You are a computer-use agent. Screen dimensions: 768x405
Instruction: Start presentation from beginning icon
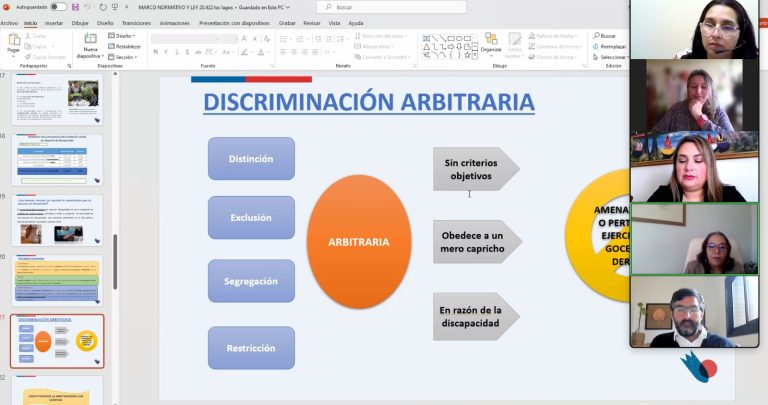click(115, 7)
